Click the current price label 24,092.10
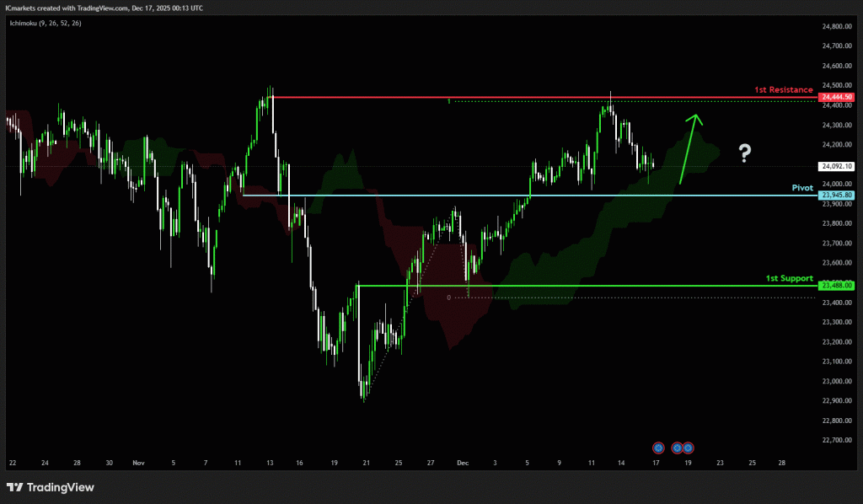The height and width of the screenshot is (504, 863). click(837, 166)
